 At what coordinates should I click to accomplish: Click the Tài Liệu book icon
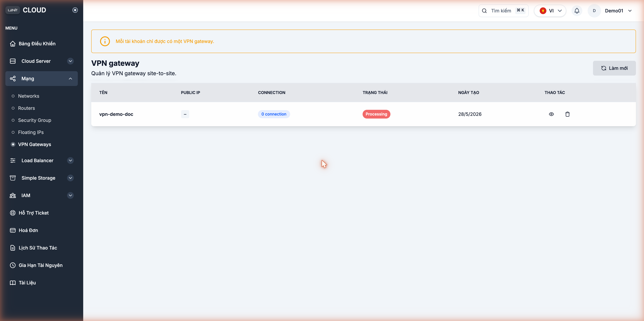pos(13,283)
